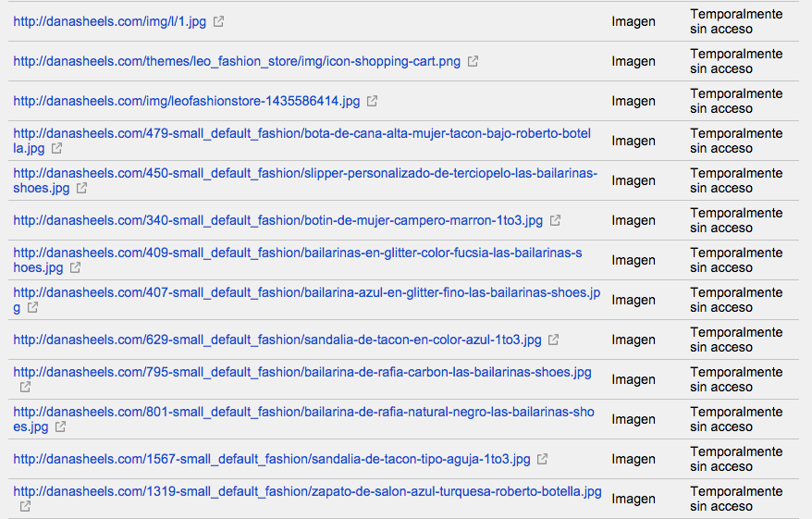Follow the icon-shopping-cart.png URL link
This screenshot has width=812, height=519.
pos(237,61)
